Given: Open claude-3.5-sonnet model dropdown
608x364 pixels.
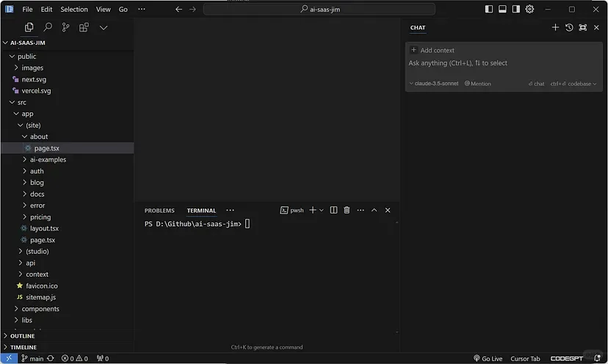Looking at the screenshot, I should click(x=434, y=84).
